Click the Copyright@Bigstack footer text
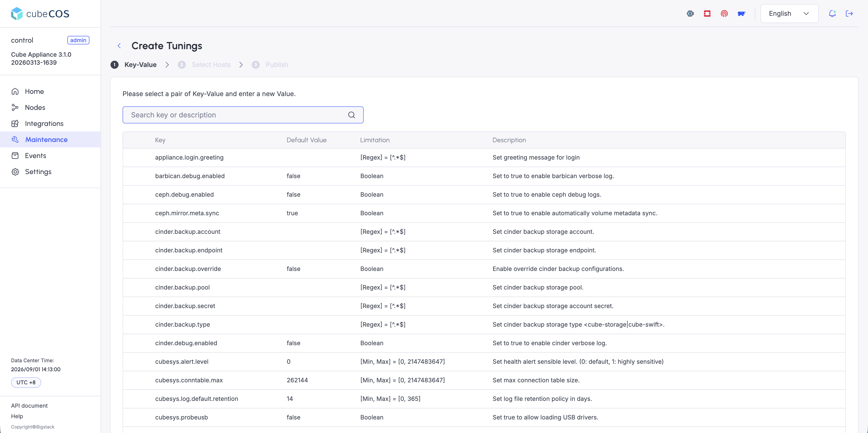This screenshot has height=433, width=868. point(33,427)
